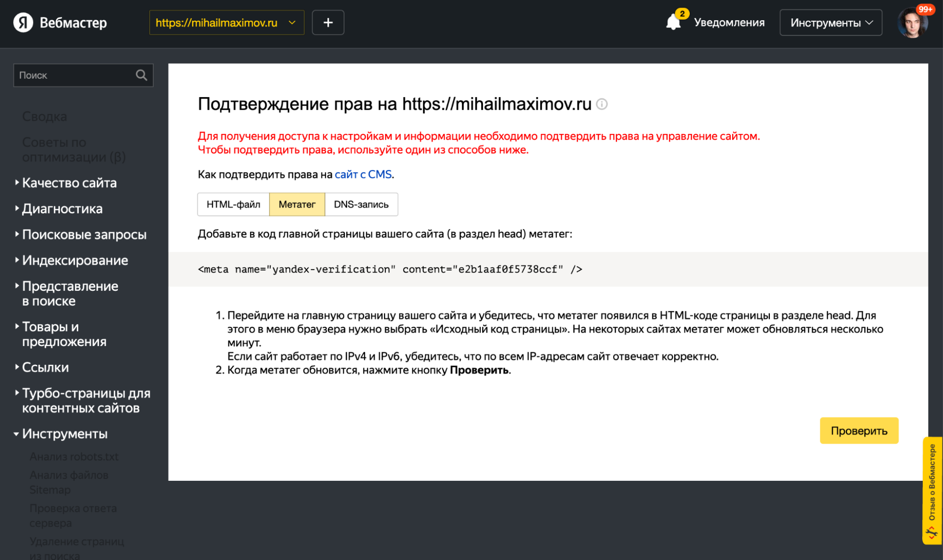This screenshot has height=560, width=943.
Task: Click the Проверить button
Action: [x=859, y=430]
